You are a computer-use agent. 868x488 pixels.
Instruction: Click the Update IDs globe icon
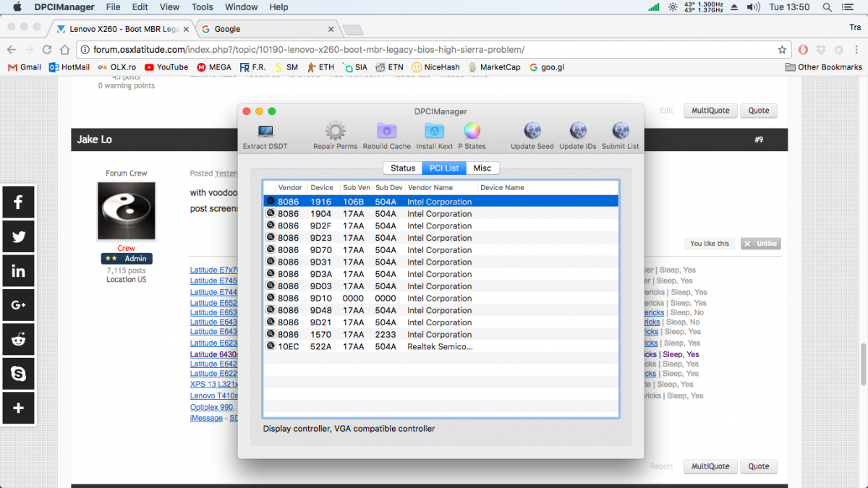coord(577,132)
